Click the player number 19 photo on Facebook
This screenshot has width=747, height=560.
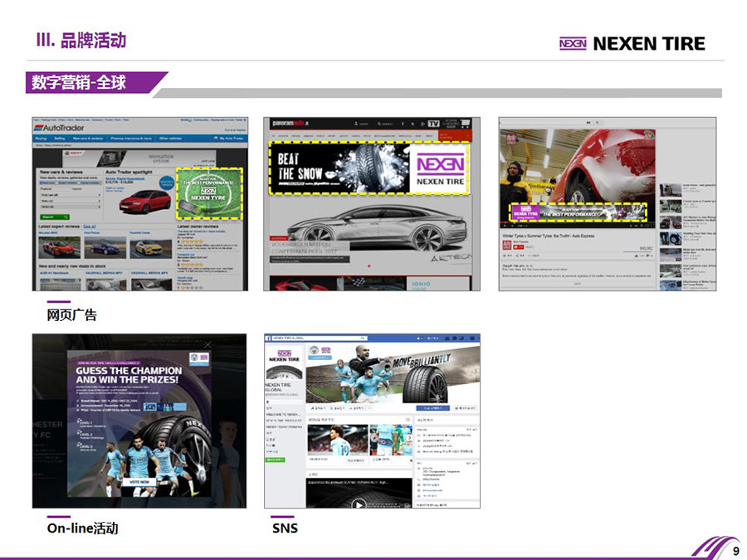click(x=337, y=440)
